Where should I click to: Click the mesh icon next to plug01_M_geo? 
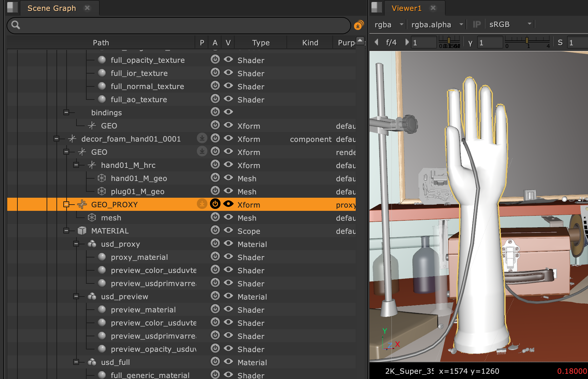pos(102,191)
